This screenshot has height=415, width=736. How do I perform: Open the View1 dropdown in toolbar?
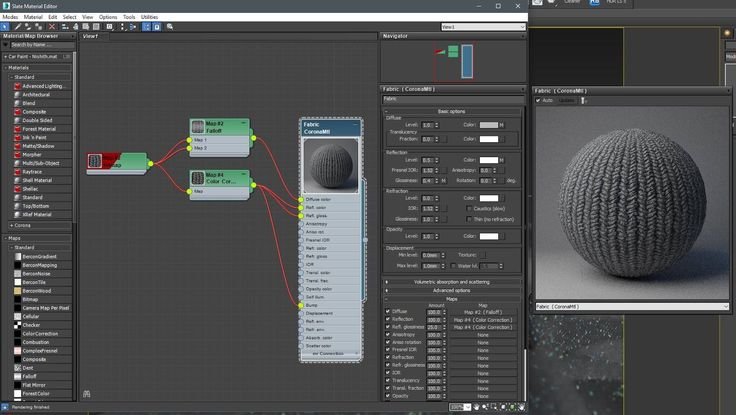click(x=483, y=27)
